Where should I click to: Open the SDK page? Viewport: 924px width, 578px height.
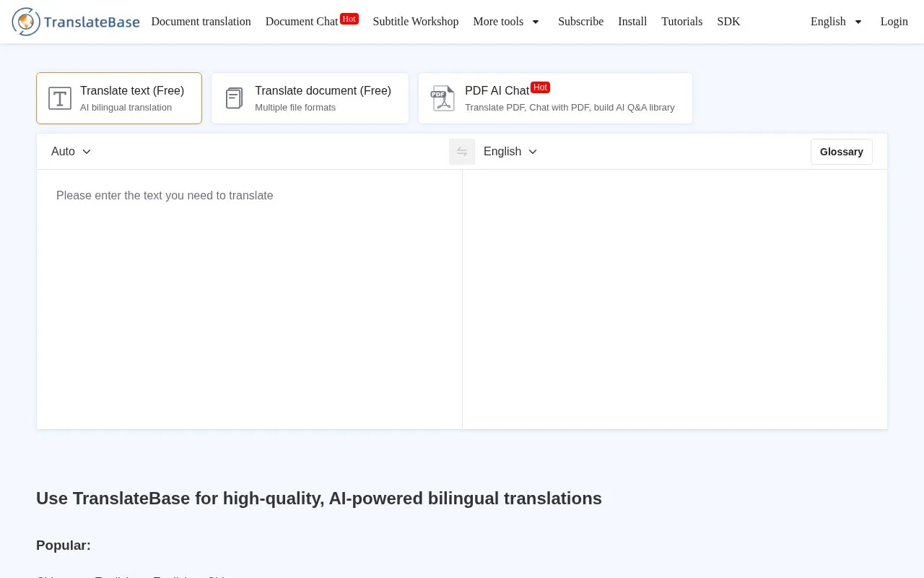tap(728, 22)
